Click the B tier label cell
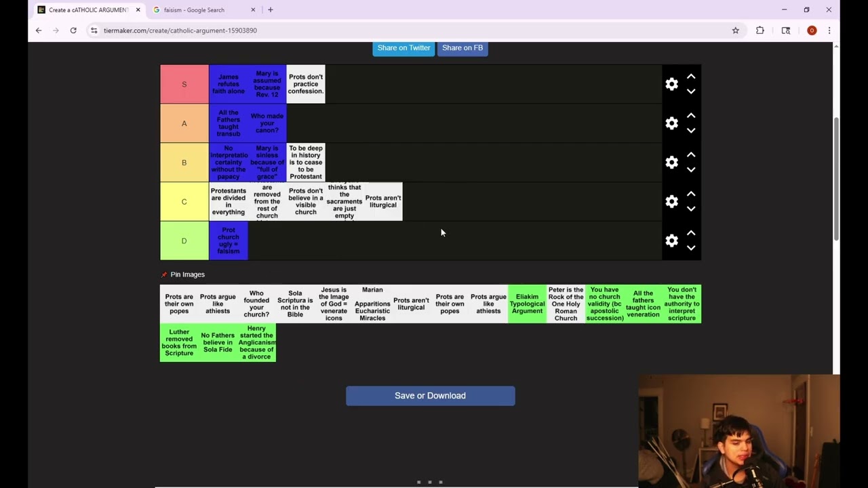The image size is (868, 488). pos(184,163)
